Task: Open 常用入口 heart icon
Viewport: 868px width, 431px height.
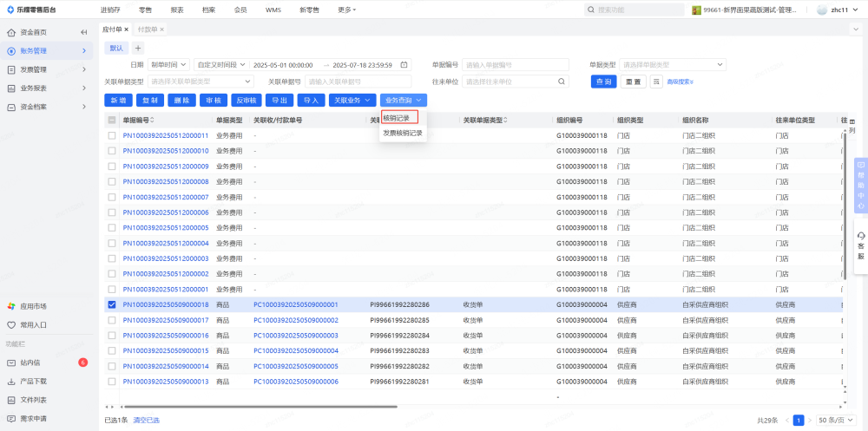Action: tap(11, 325)
